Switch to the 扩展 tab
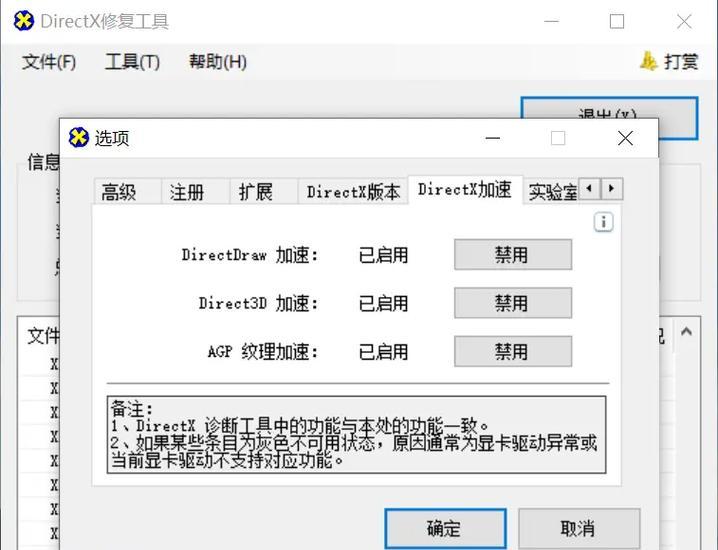 click(263, 191)
